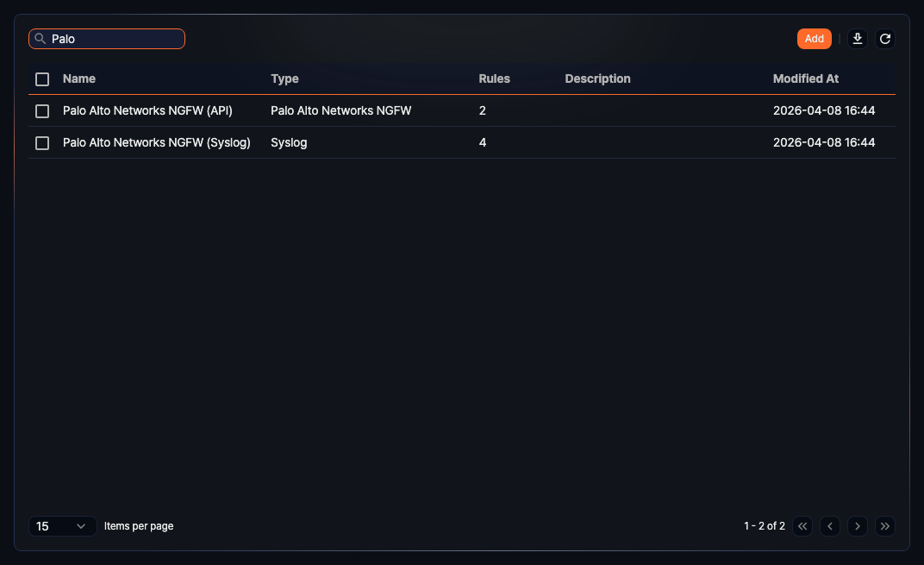Open the items per page chevron
924x565 pixels.
83,525
